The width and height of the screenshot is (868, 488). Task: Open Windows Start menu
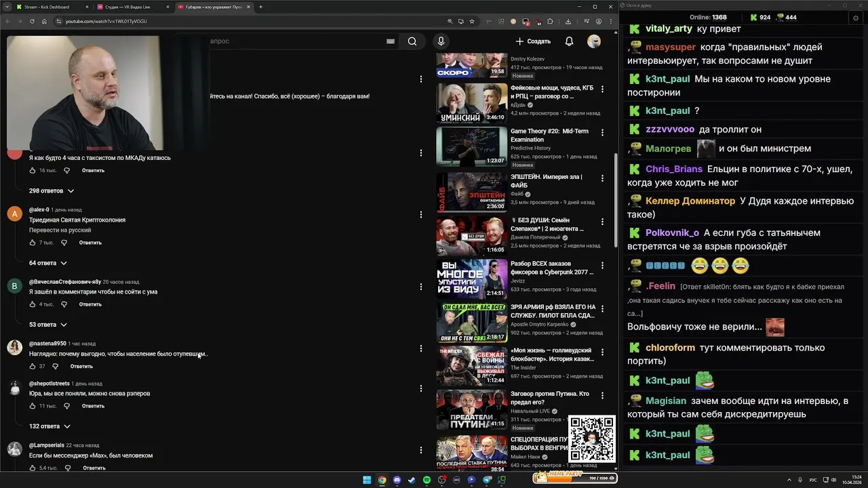pyautogui.click(x=367, y=480)
